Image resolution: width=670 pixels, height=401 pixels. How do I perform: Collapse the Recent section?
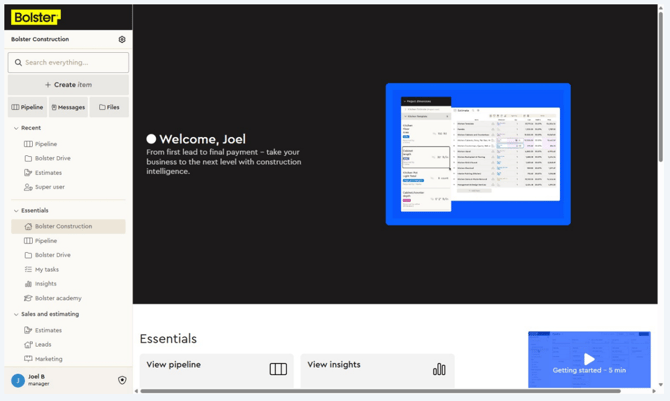coord(16,128)
